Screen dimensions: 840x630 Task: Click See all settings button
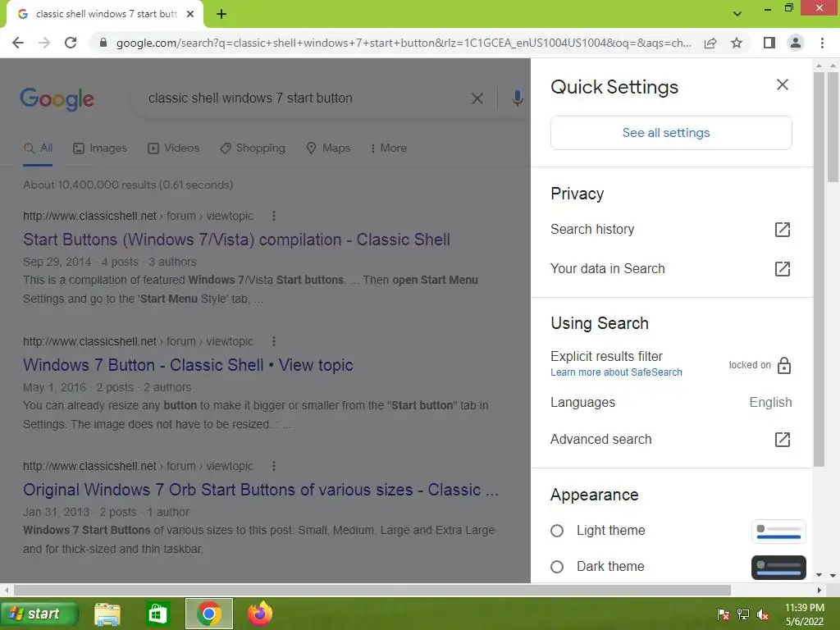click(x=671, y=133)
